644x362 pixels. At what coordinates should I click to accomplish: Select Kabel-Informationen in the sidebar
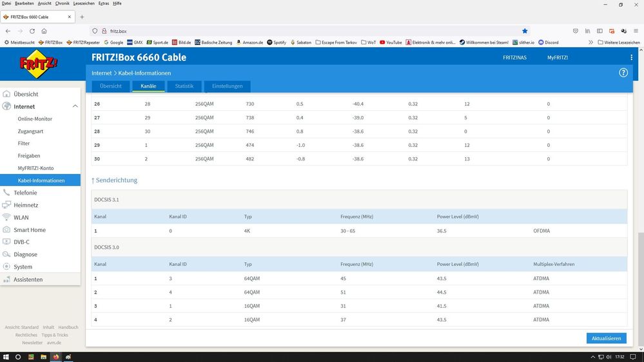pos(40,180)
